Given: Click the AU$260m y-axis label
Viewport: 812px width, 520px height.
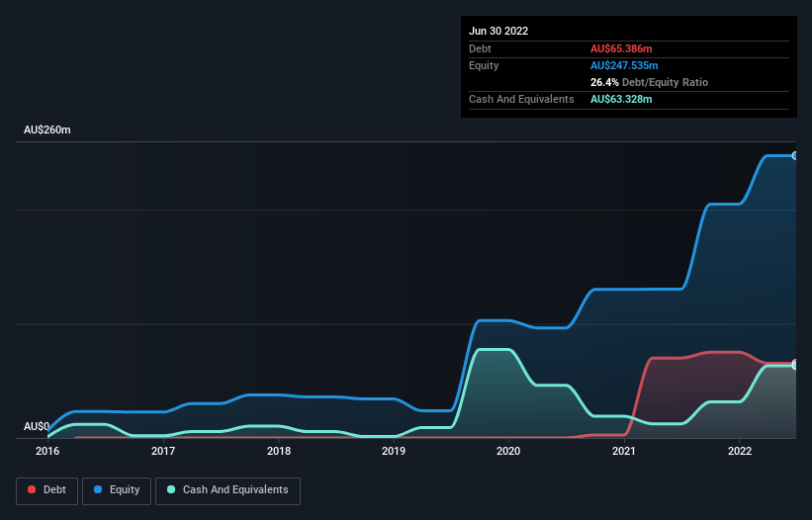Looking at the screenshot, I should pos(47,130).
